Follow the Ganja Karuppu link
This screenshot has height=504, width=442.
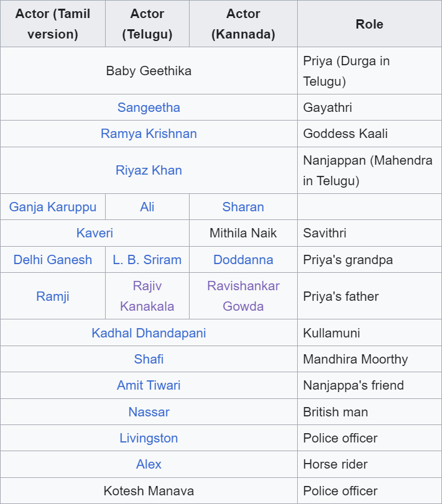coord(53,207)
